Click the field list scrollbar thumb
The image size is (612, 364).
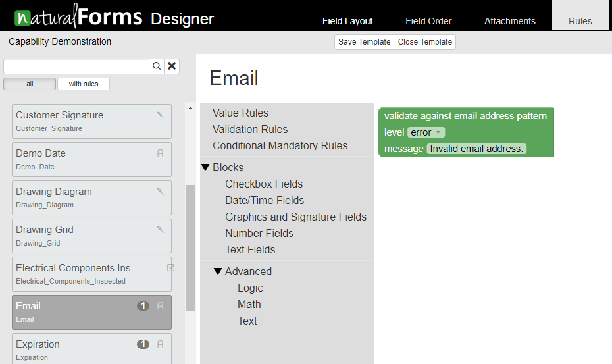190,247
